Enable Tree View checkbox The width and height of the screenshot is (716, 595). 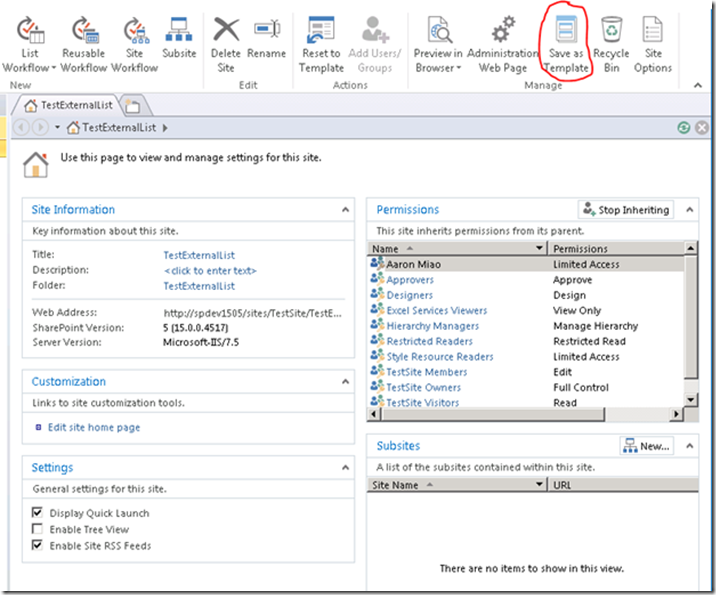tap(37, 529)
